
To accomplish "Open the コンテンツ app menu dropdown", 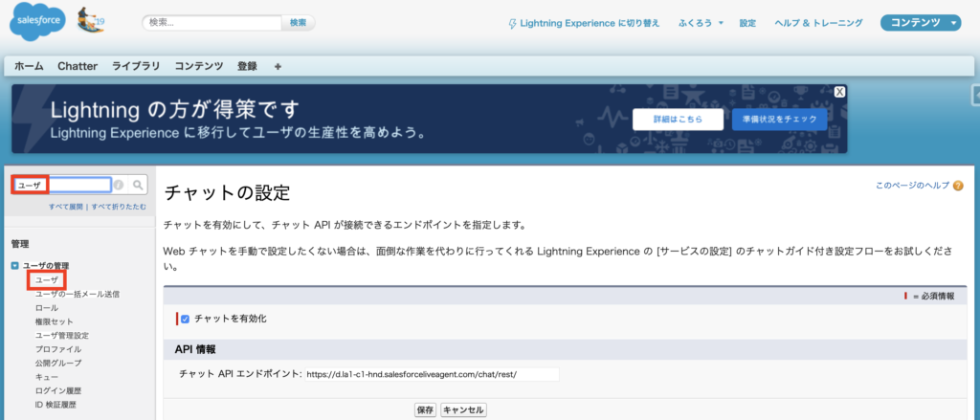I will click(921, 23).
